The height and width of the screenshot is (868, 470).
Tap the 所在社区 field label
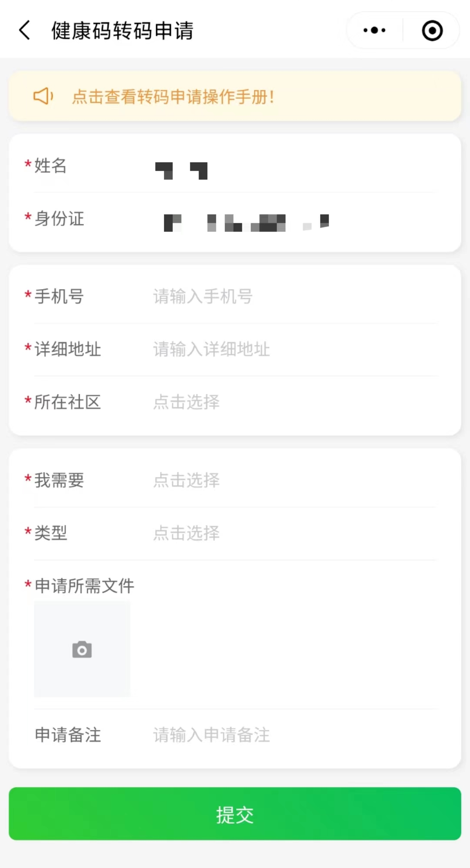67,402
